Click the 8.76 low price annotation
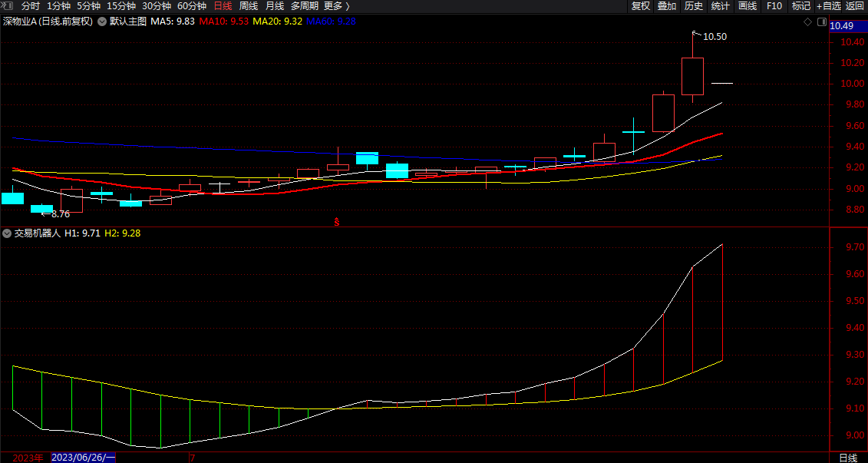Viewport: 868px width, 463px height. click(61, 213)
